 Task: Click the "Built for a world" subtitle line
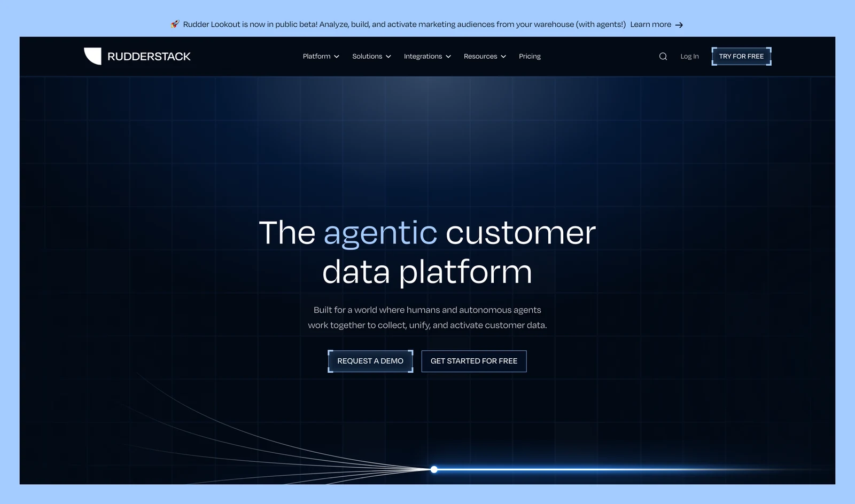pyautogui.click(x=428, y=310)
